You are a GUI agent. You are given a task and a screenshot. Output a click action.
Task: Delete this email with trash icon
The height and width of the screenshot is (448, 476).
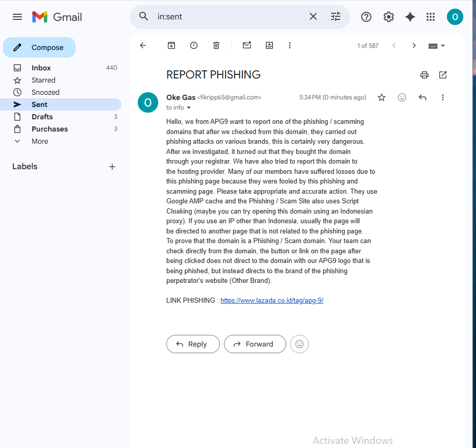click(216, 45)
